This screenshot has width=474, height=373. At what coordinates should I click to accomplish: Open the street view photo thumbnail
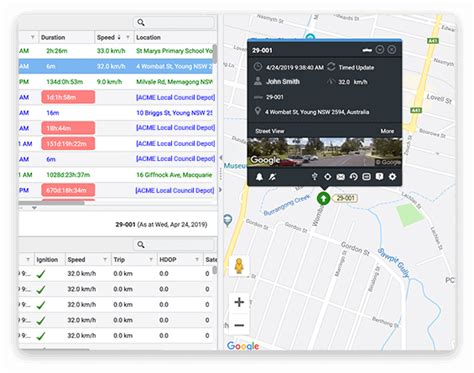click(x=324, y=152)
